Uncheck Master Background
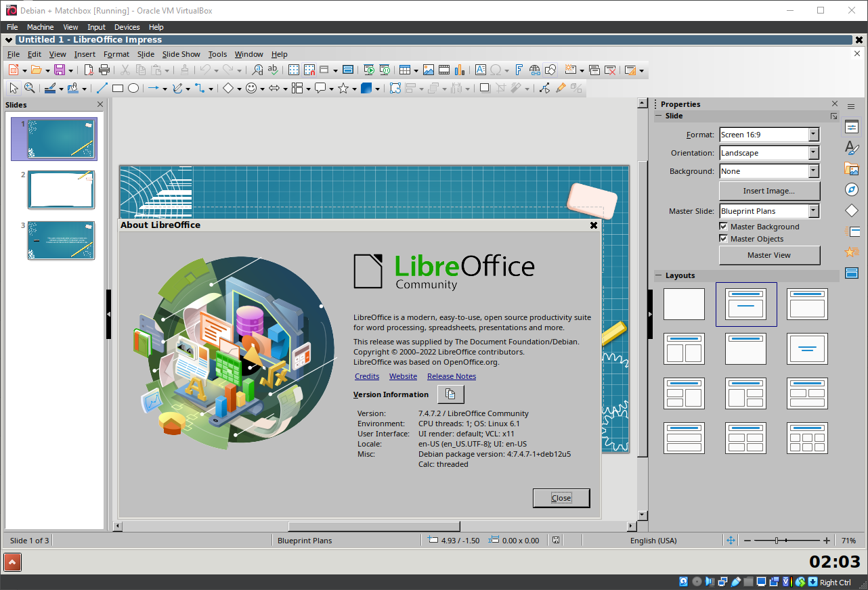The height and width of the screenshot is (590, 868). [723, 226]
